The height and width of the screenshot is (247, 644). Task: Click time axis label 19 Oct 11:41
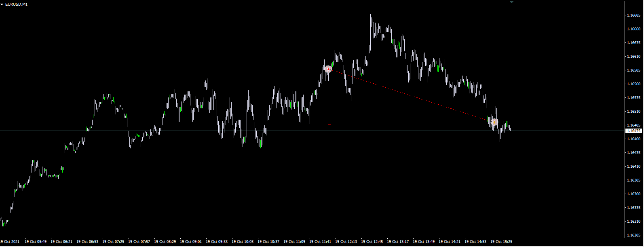coord(320,242)
